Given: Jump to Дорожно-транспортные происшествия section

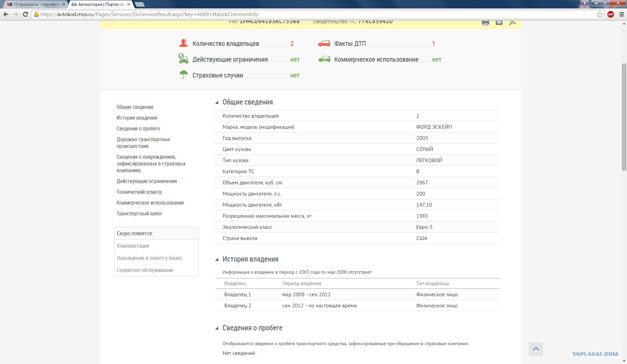Looking at the screenshot, I should 143,143.
